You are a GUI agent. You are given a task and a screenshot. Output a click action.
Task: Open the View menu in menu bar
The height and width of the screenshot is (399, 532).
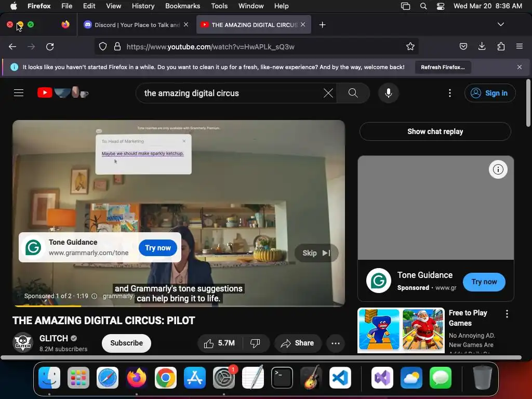[x=113, y=6]
